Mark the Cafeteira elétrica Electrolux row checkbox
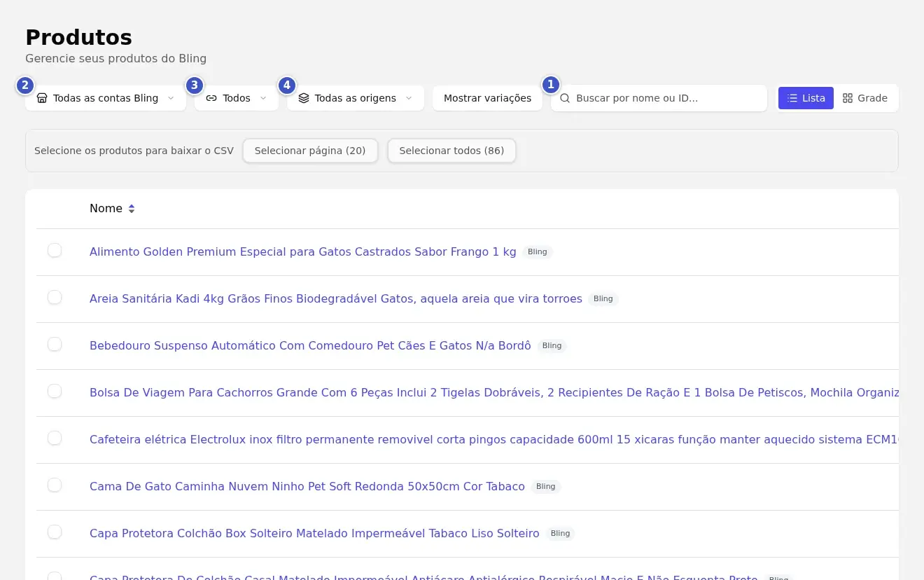This screenshot has height=580, width=924. click(55, 438)
